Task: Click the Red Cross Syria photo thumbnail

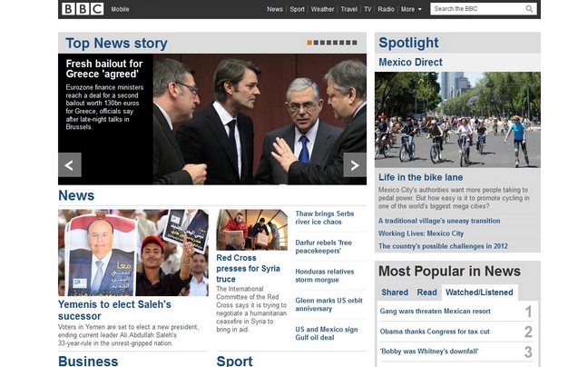Action: [251, 230]
